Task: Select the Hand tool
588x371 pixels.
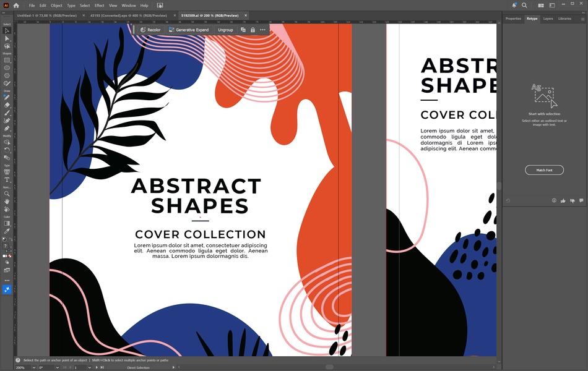Action: 7,202
